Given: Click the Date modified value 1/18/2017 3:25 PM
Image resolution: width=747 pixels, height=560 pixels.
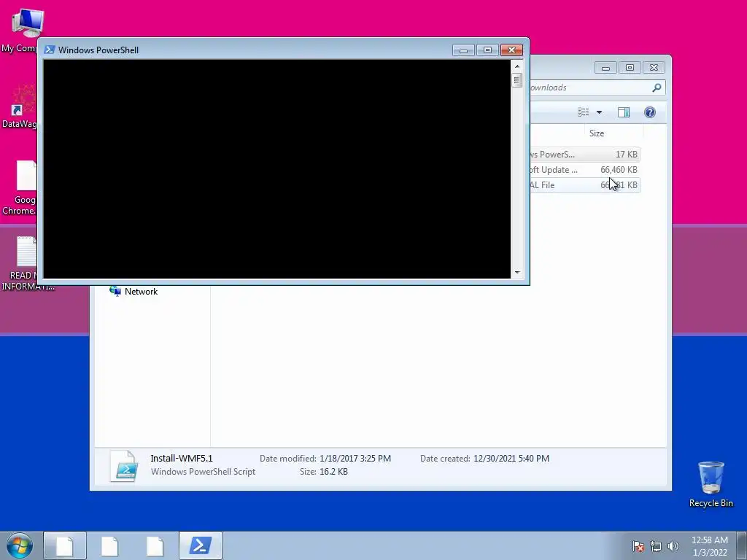Looking at the screenshot, I should click(355, 459).
